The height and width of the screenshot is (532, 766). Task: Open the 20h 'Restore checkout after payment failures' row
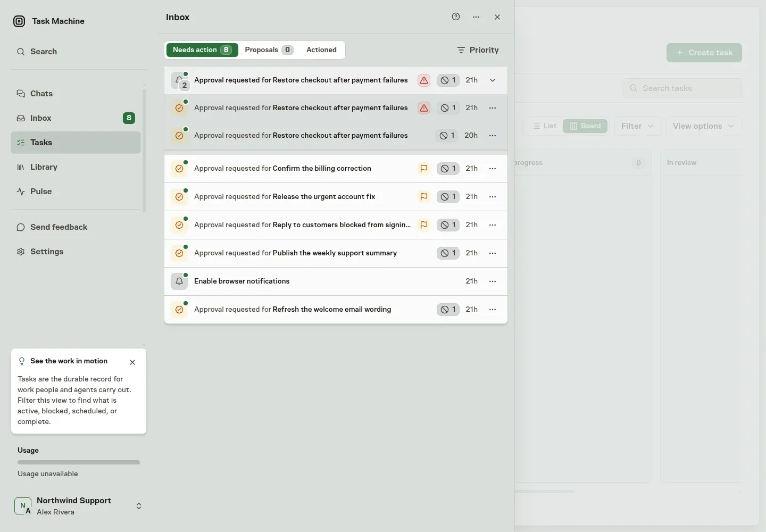coord(336,136)
